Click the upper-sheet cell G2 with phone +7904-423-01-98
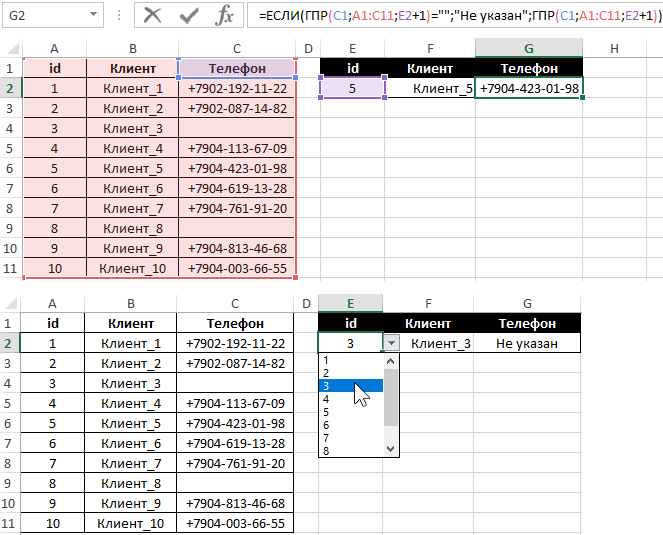Screen dimensions: 663x535 point(529,88)
